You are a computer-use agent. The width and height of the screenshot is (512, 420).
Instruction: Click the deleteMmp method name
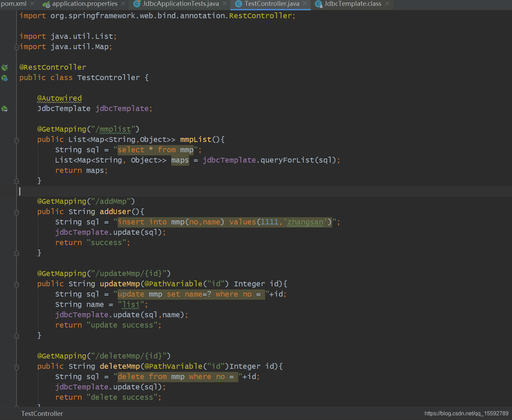pos(120,366)
